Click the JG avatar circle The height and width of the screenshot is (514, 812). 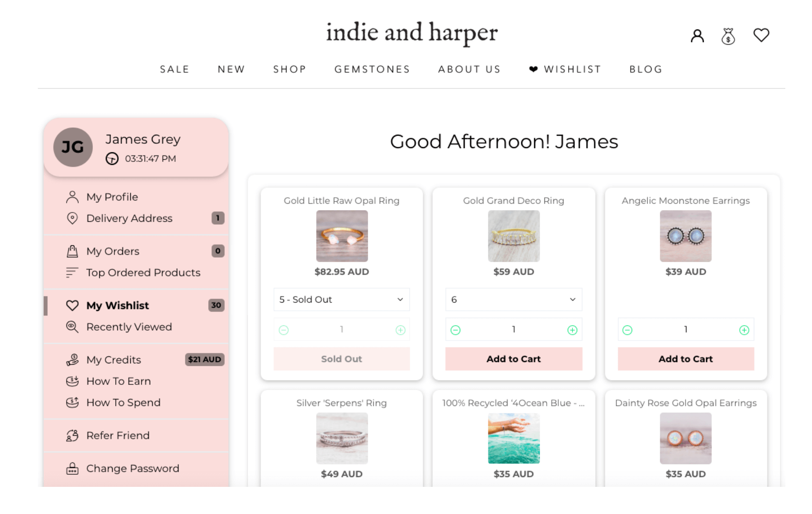(73, 147)
